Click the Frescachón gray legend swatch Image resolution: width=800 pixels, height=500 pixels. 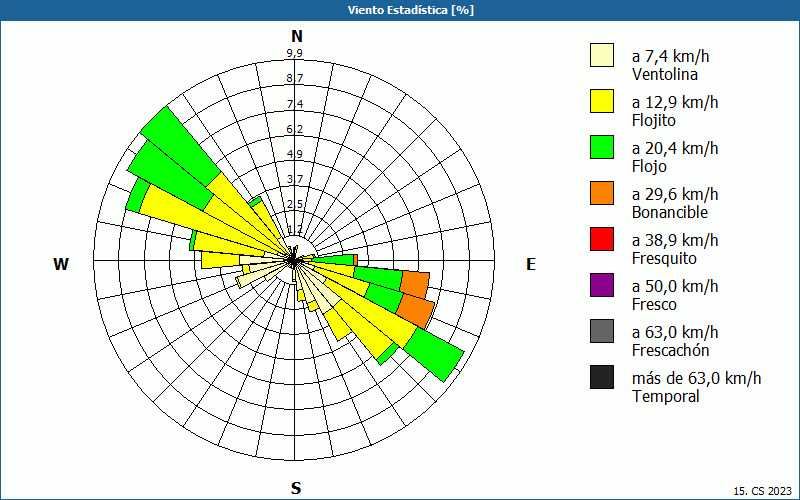pos(602,331)
